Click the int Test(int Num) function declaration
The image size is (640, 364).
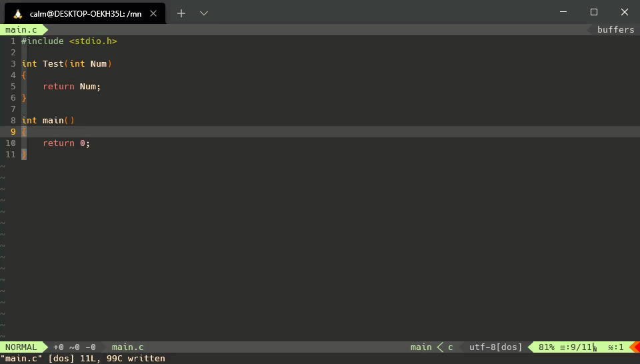tap(67, 63)
